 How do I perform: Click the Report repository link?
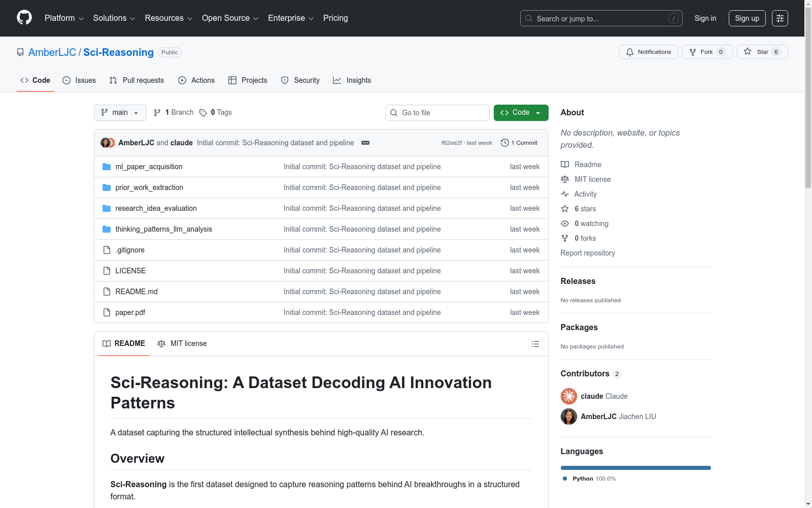(588, 253)
